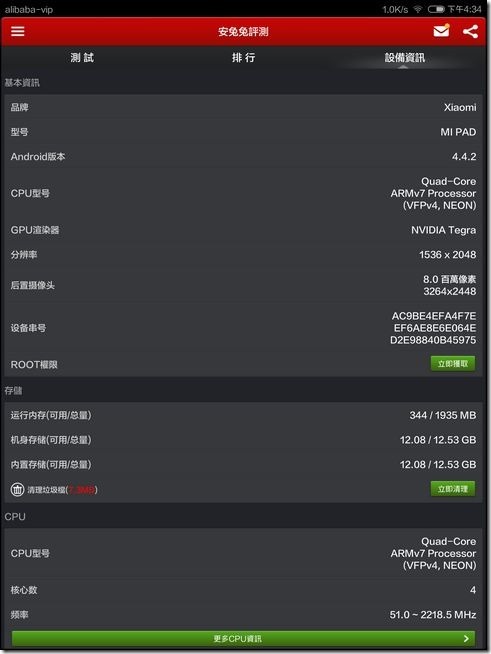
Task: Tap the device serial number row
Action: (244, 328)
